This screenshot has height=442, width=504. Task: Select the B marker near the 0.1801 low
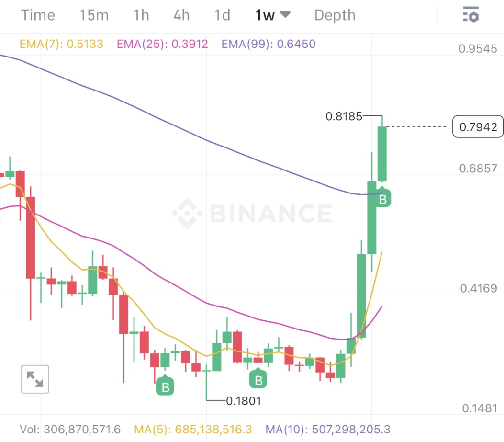[166, 385]
